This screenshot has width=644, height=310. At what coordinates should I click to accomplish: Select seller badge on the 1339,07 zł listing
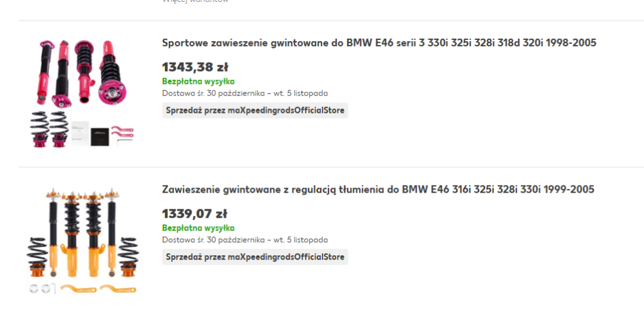pyautogui.click(x=255, y=257)
